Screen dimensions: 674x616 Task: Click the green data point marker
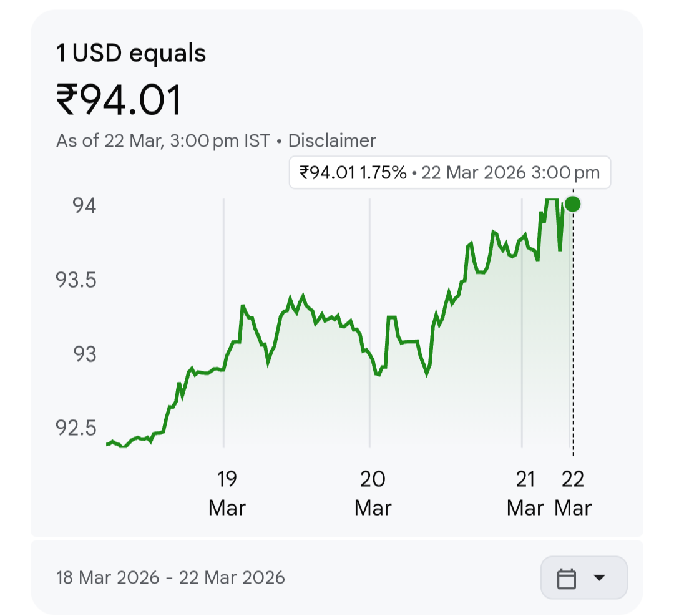coord(572,204)
